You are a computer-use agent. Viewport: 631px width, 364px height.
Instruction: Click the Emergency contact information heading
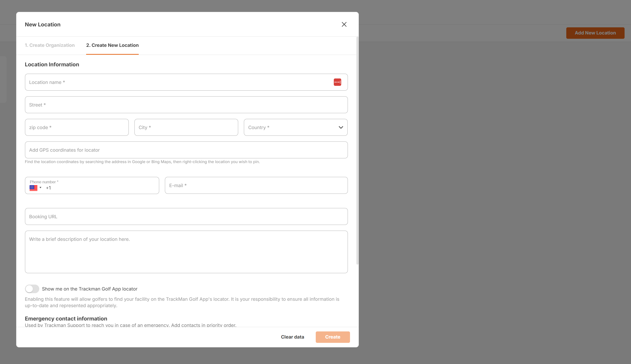click(66, 319)
